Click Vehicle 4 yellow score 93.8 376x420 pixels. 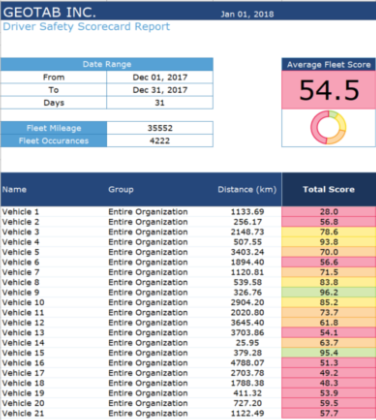329,242
